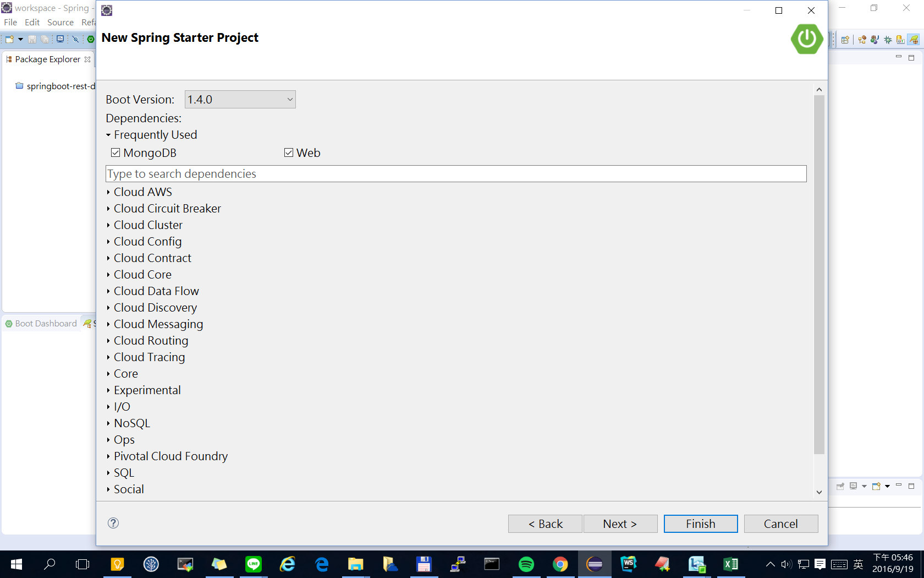
Task: Select the Package Explorer tab
Action: point(47,59)
